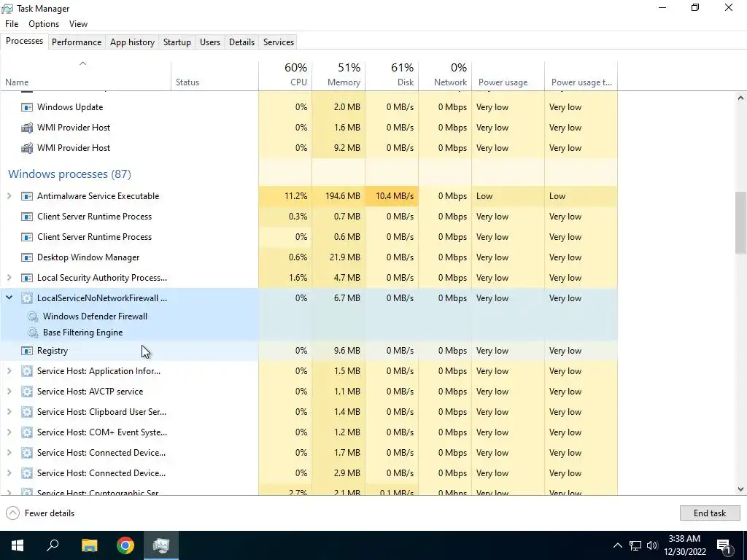Click the Registry process icon
The image size is (747, 560).
[27, 351]
